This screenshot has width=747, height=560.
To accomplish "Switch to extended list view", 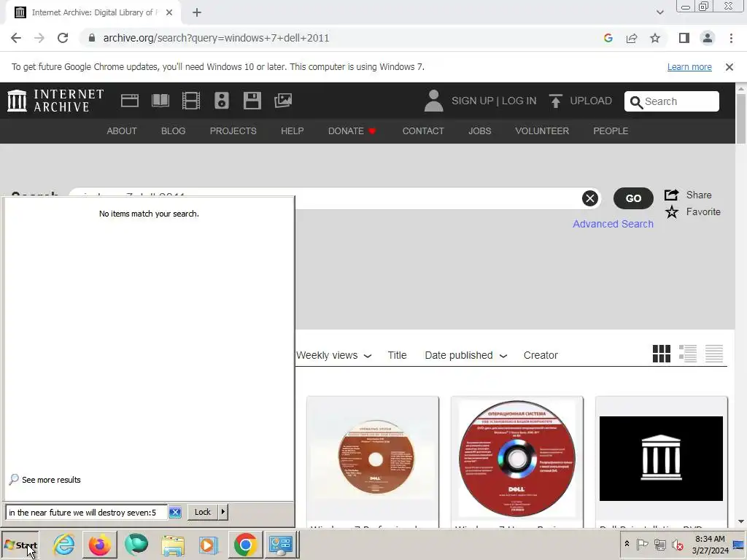I will [687, 354].
